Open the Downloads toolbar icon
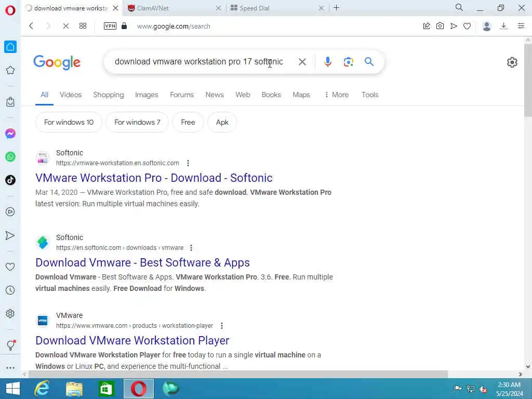 504,26
